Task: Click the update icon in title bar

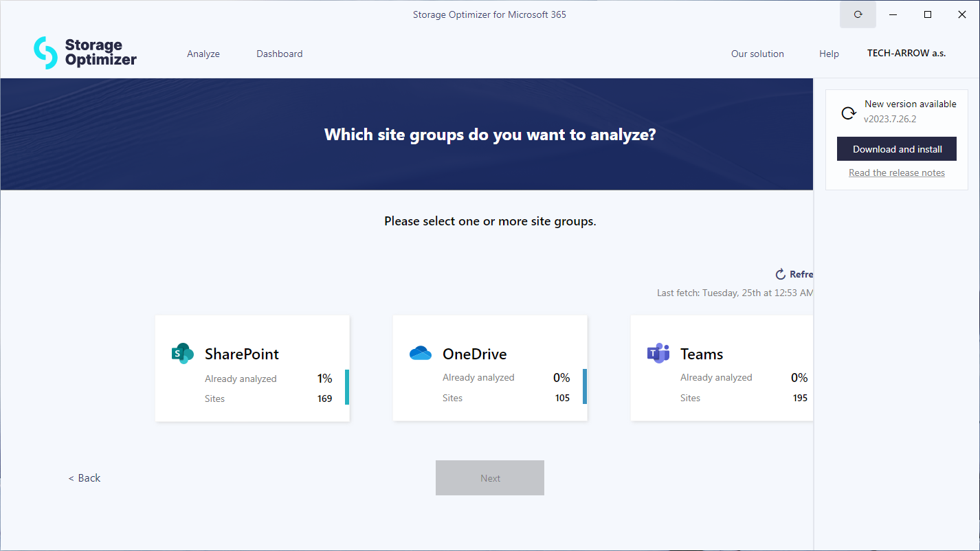Action: 858,14
